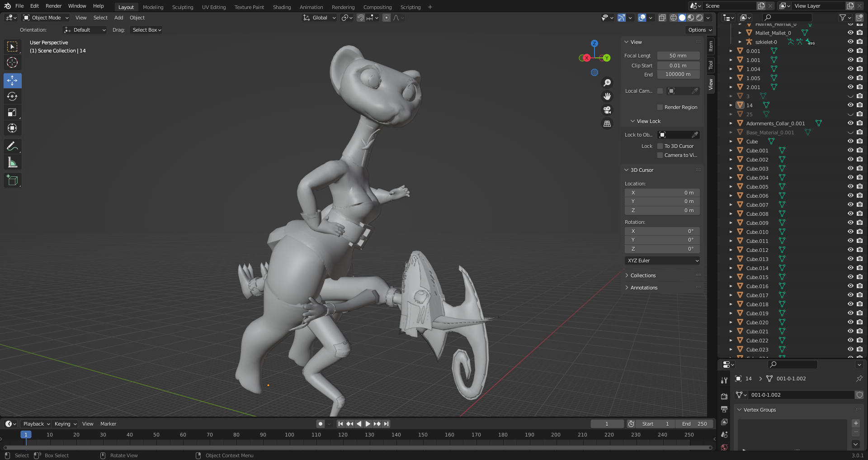Select the Annotate pencil tool

(12, 146)
